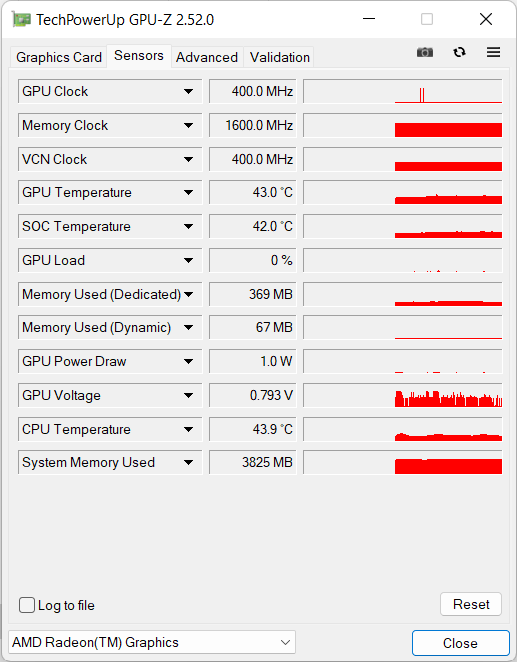Viewport: 517px width, 662px height.
Task: Click the Memory Clock value field
Action: pyautogui.click(x=253, y=125)
